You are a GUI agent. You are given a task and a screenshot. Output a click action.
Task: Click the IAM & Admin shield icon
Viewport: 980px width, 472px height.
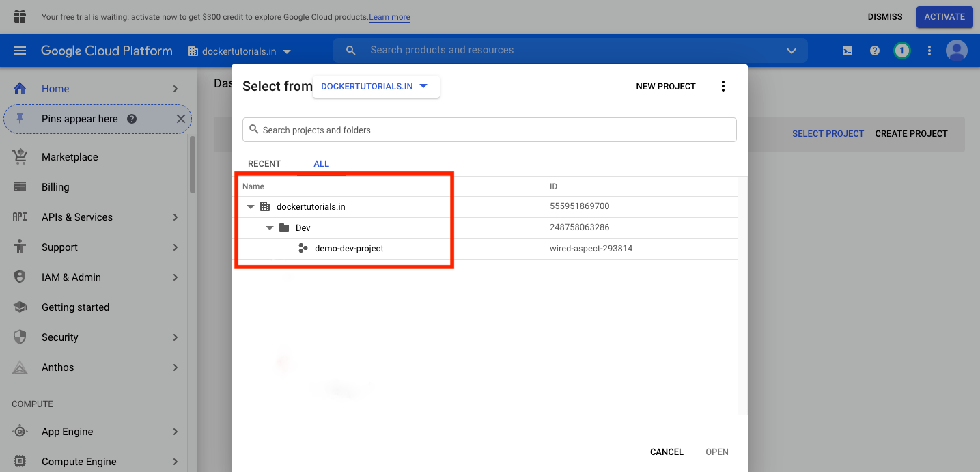20,277
